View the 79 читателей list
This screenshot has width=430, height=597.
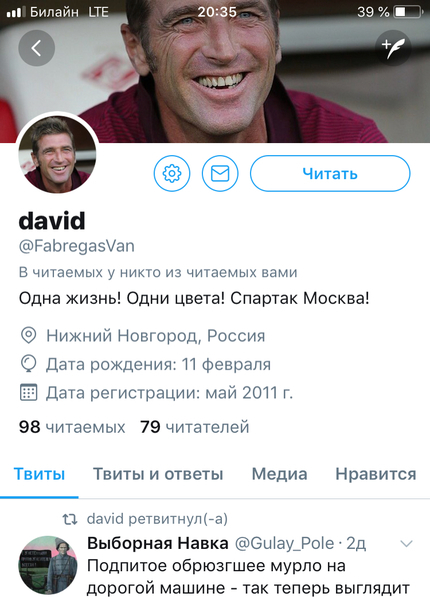(195, 427)
